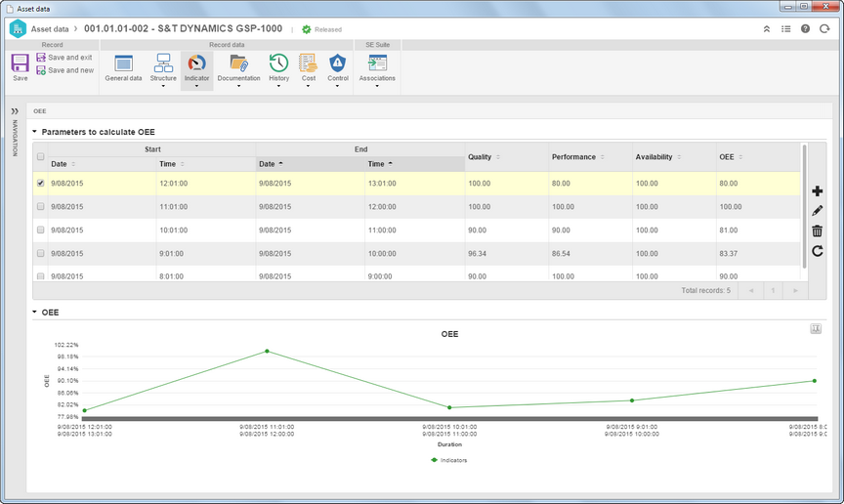The width and height of the screenshot is (844, 504).
Task: Click the Asset data breadcrumb link
Action: [50, 29]
